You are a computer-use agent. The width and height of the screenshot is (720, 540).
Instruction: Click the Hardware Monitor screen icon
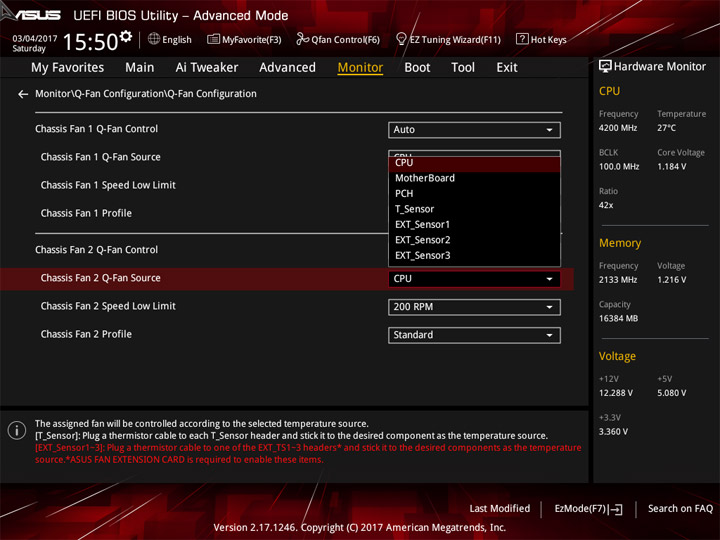pos(605,67)
